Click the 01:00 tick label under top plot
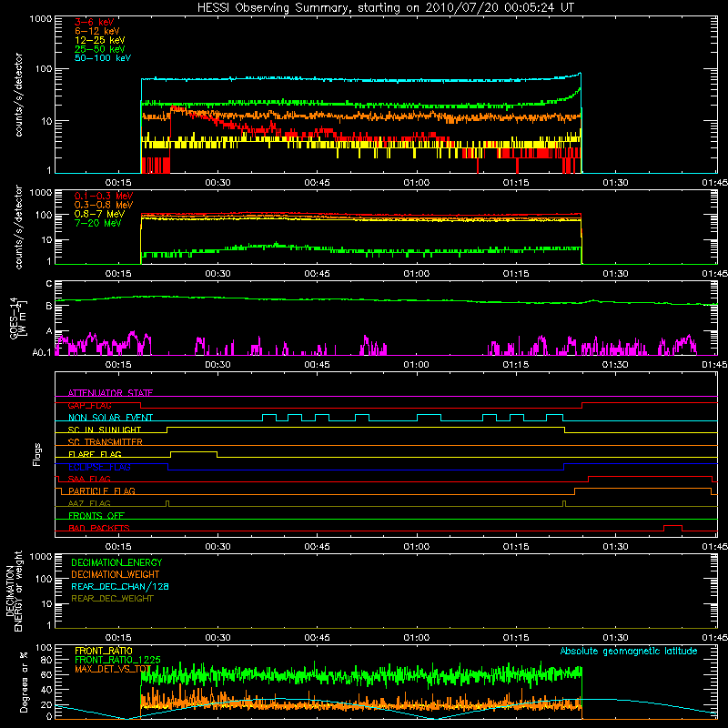This screenshot has height=728, width=728. click(x=416, y=183)
